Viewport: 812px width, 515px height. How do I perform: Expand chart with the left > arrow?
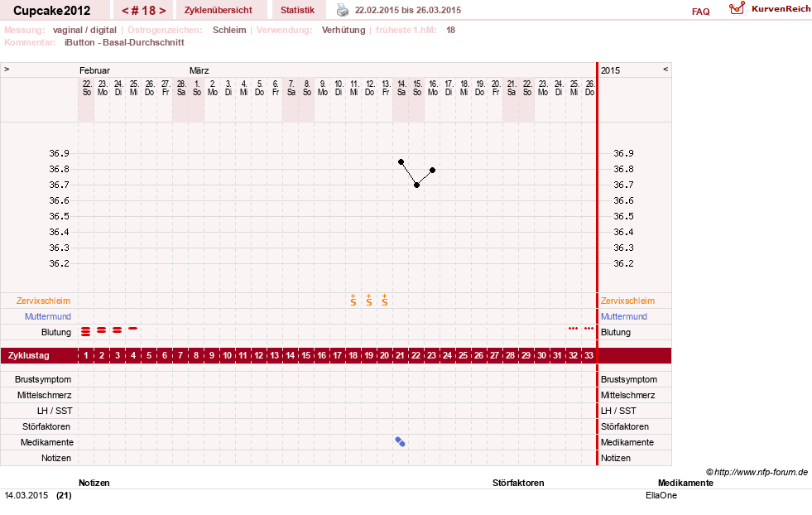click(x=7, y=69)
